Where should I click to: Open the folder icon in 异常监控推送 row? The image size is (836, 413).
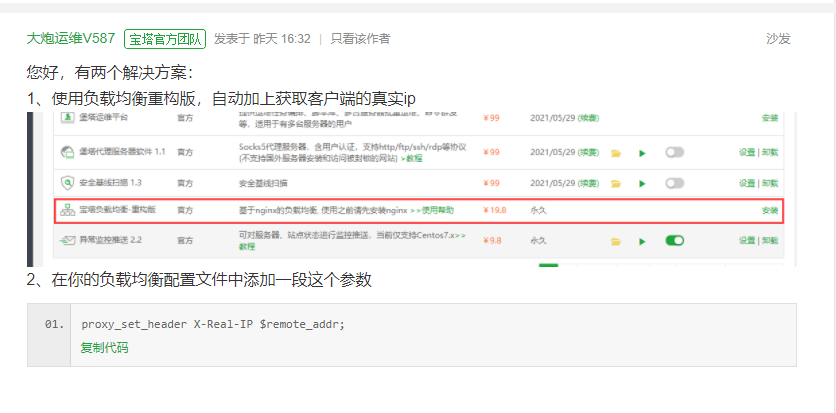[x=616, y=241]
